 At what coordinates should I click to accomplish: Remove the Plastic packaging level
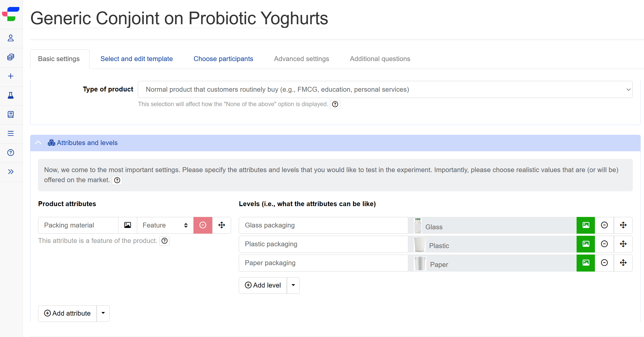coord(604,244)
